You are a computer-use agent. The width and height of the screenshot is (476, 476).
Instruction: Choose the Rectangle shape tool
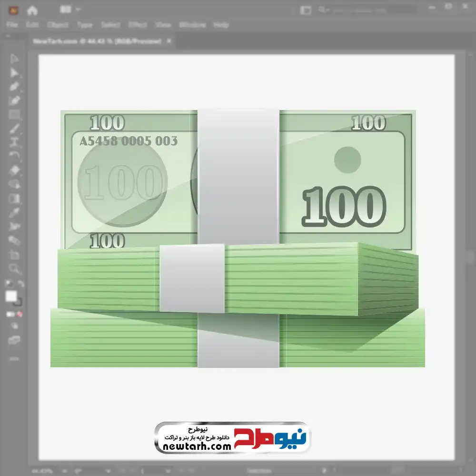click(14, 114)
